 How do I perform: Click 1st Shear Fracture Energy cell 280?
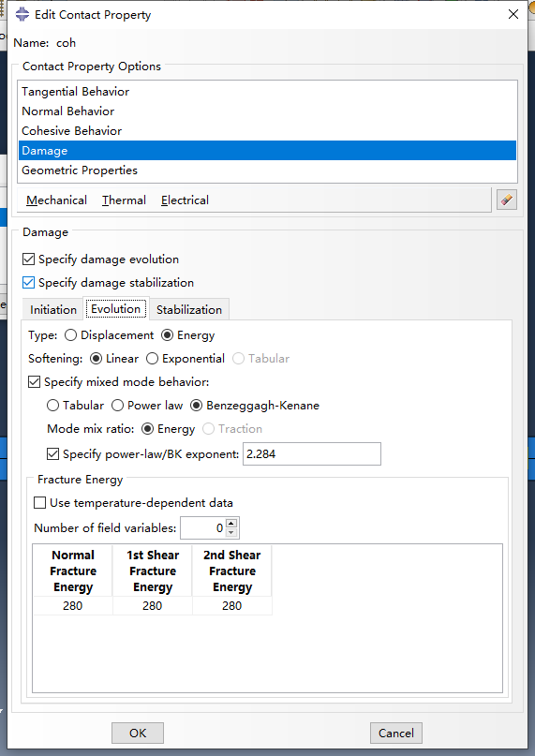pos(153,605)
